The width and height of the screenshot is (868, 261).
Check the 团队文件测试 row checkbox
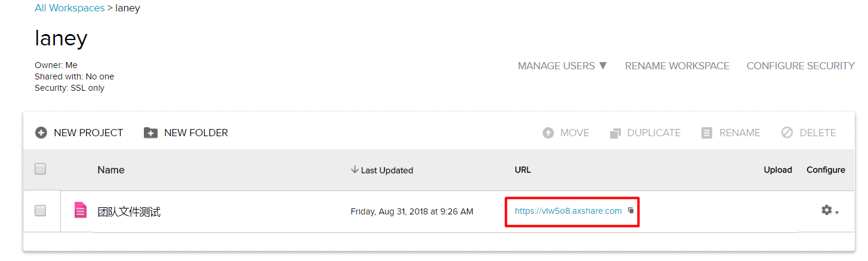coord(40,210)
